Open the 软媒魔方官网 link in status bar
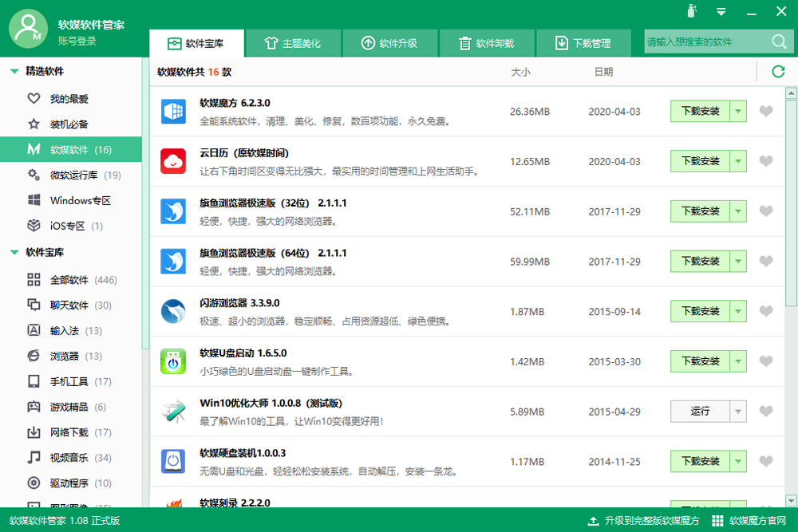This screenshot has width=798, height=532. pos(749,520)
